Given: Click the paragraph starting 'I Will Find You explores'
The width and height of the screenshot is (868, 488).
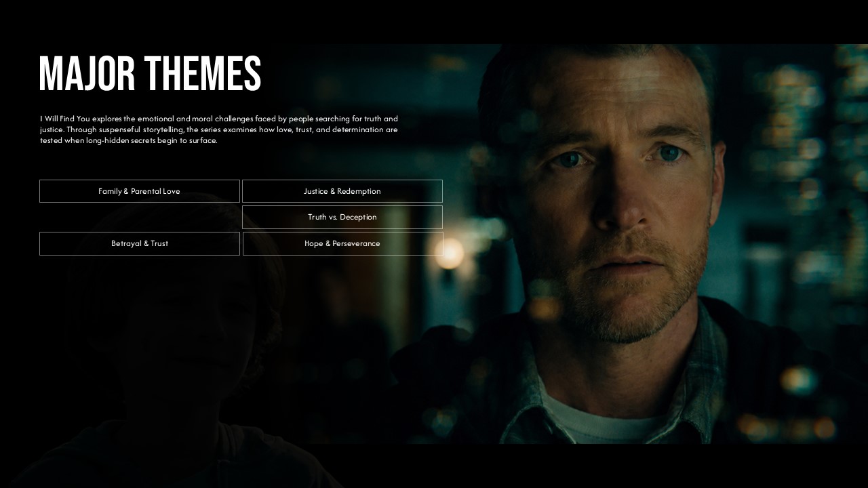Looking at the screenshot, I should click(219, 129).
